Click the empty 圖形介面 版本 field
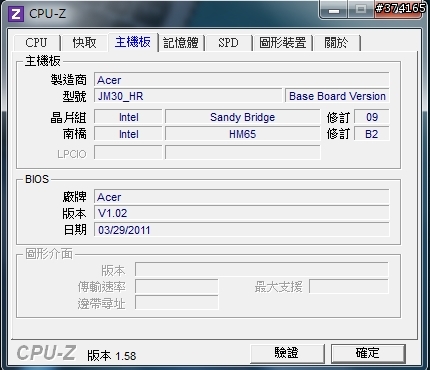The image size is (430, 370). (262, 269)
